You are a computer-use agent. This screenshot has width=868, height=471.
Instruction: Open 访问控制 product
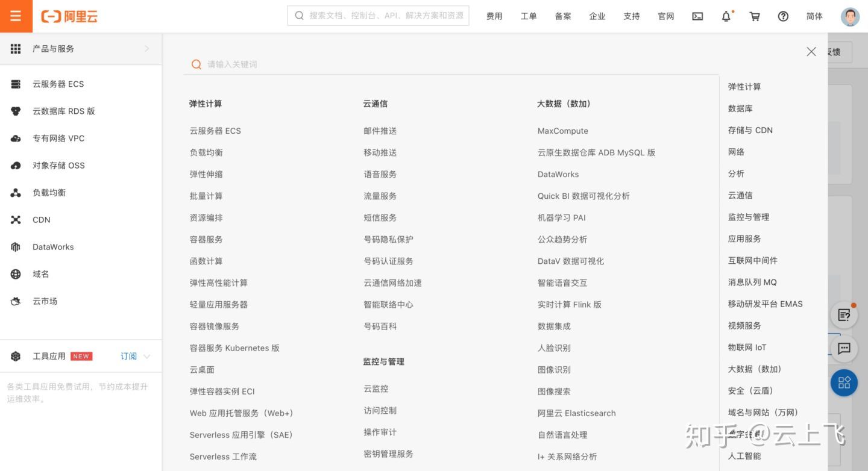tap(380, 410)
